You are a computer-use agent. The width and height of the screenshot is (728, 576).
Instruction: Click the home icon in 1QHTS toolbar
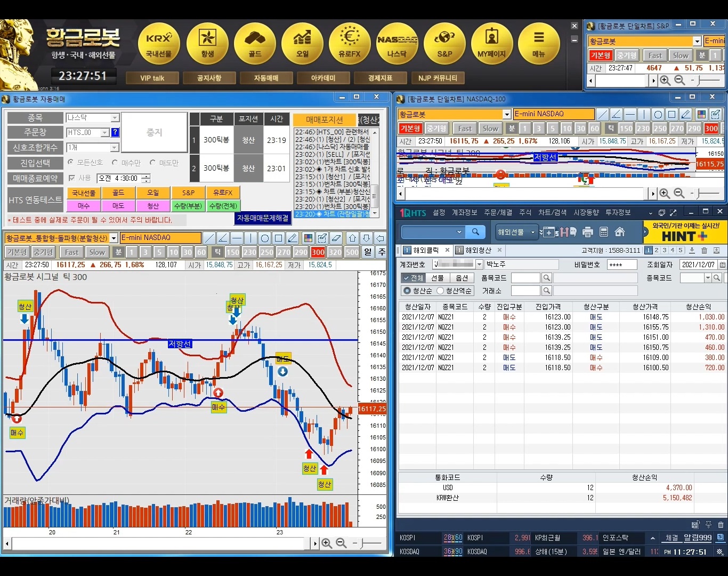(x=620, y=232)
